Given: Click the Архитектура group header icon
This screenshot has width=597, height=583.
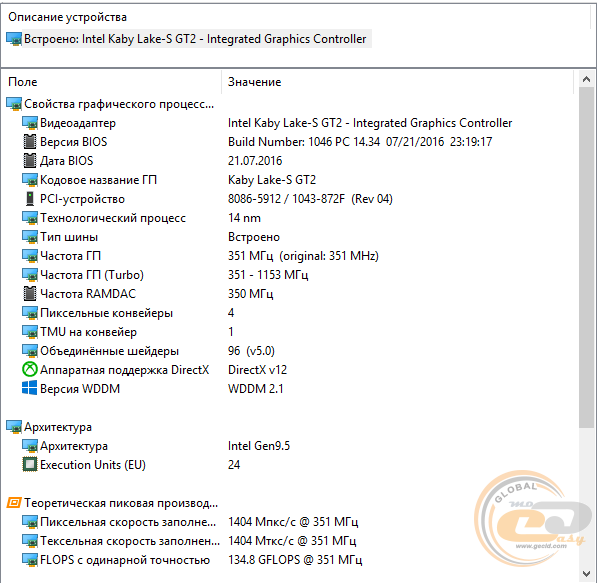Looking at the screenshot, I should pos(14,427).
